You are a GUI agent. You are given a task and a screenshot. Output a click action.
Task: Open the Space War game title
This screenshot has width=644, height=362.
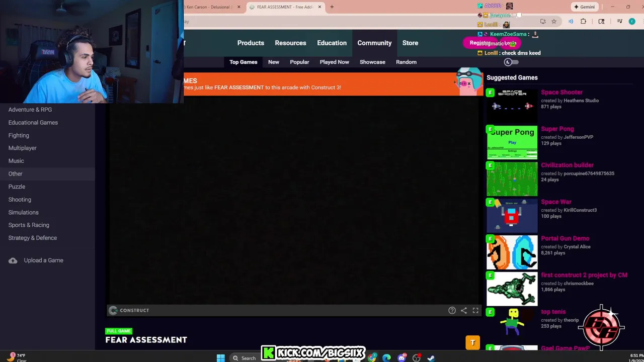pos(556,202)
